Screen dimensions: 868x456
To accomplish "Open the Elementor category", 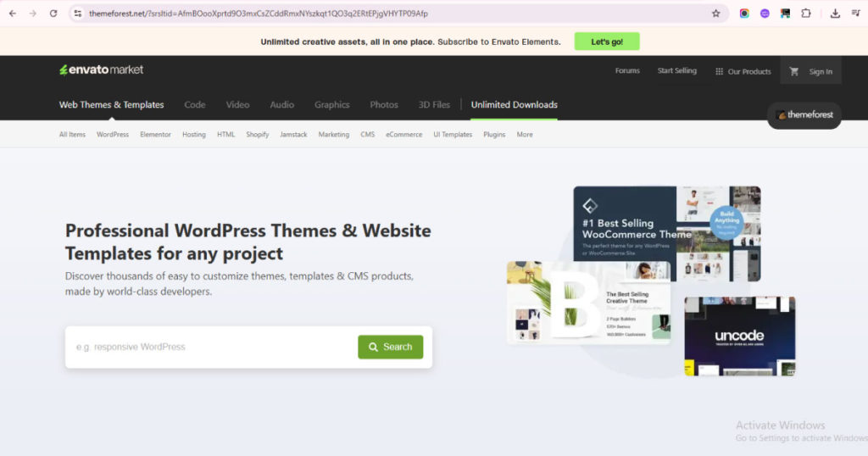I will pos(156,135).
